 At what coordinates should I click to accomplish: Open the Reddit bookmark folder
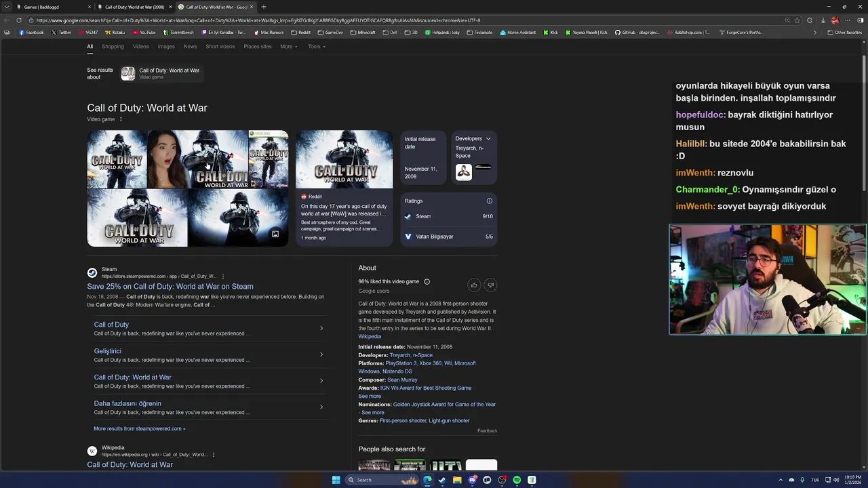300,33
